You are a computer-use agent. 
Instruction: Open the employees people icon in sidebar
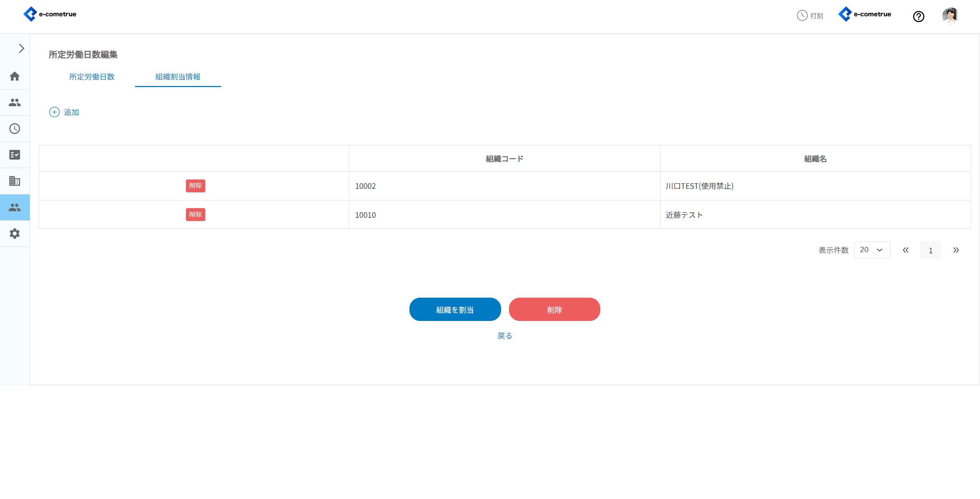point(14,102)
